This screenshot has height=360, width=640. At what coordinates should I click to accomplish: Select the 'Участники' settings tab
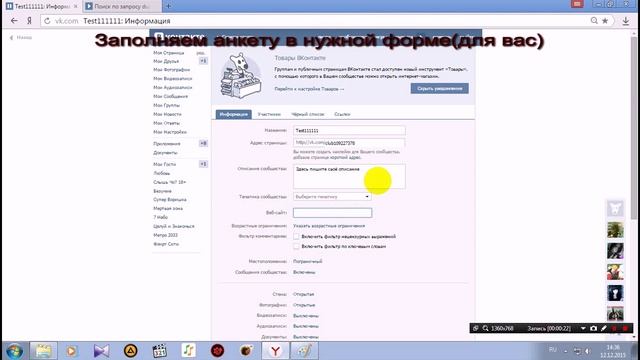(269, 114)
